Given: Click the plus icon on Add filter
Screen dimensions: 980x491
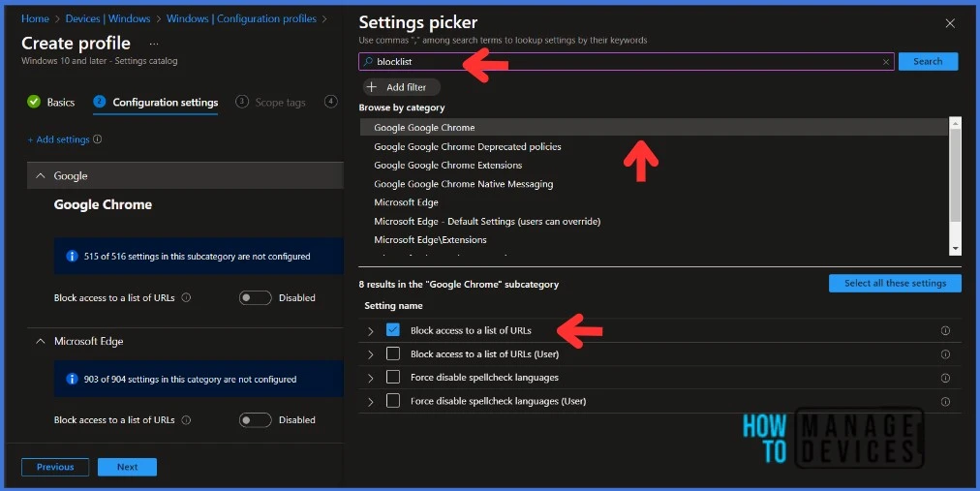Looking at the screenshot, I should coord(372,87).
